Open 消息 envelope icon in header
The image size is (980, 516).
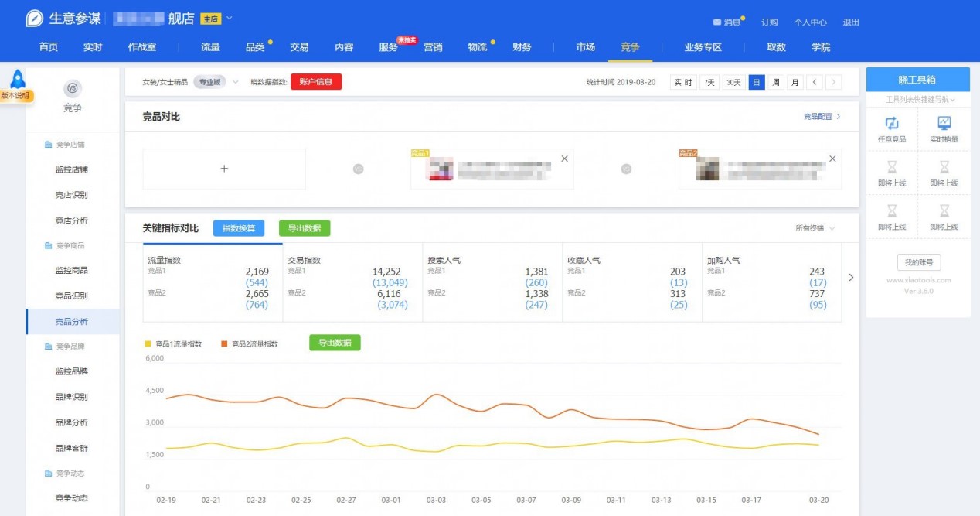716,22
